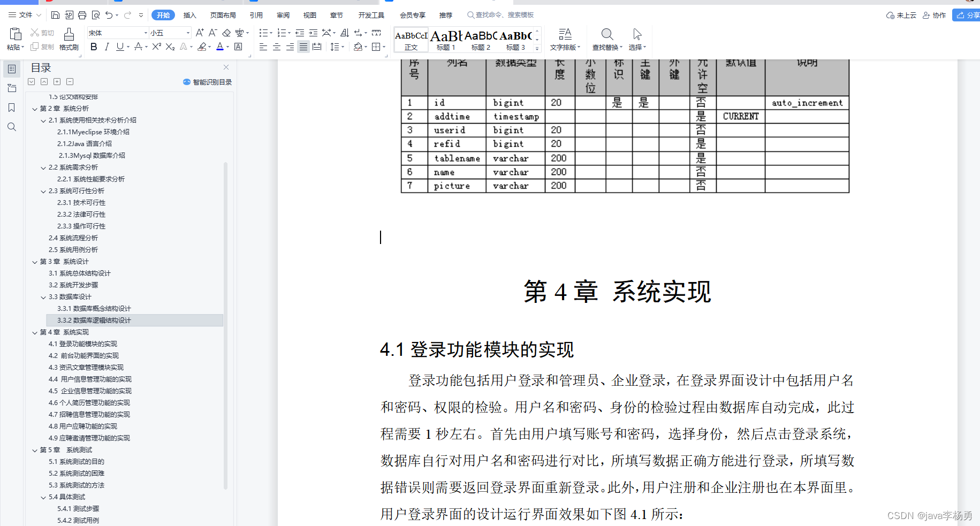Screen dimensions: 980x526
Task: Align text left icon
Action: [x=263, y=47]
